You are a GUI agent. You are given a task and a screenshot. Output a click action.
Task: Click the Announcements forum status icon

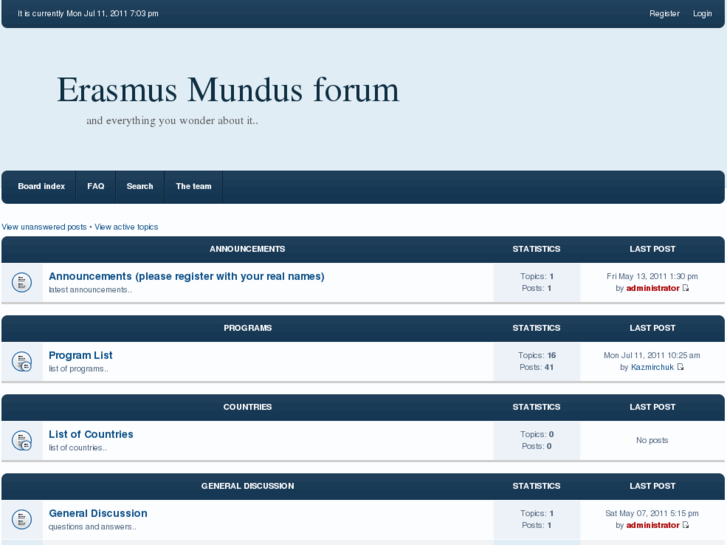(22, 282)
